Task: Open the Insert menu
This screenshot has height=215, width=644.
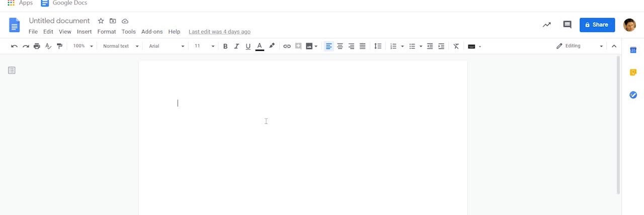Action: coord(85,32)
